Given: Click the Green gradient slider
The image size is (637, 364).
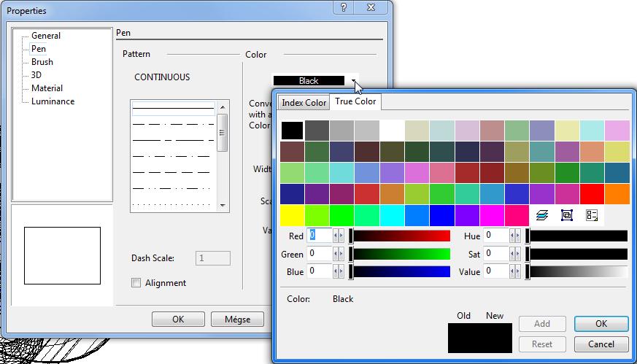Looking at the screenshot, I should click(400, 254).
